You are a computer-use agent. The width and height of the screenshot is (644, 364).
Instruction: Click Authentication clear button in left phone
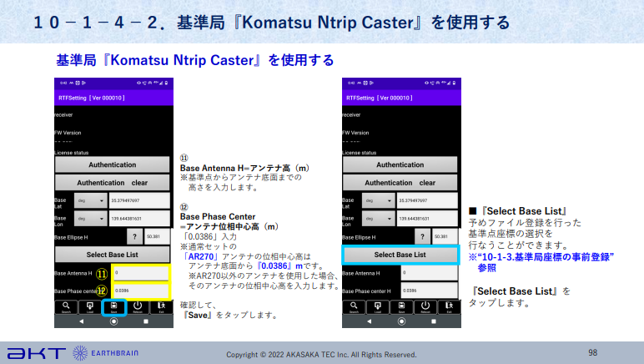tap(112, 183)
